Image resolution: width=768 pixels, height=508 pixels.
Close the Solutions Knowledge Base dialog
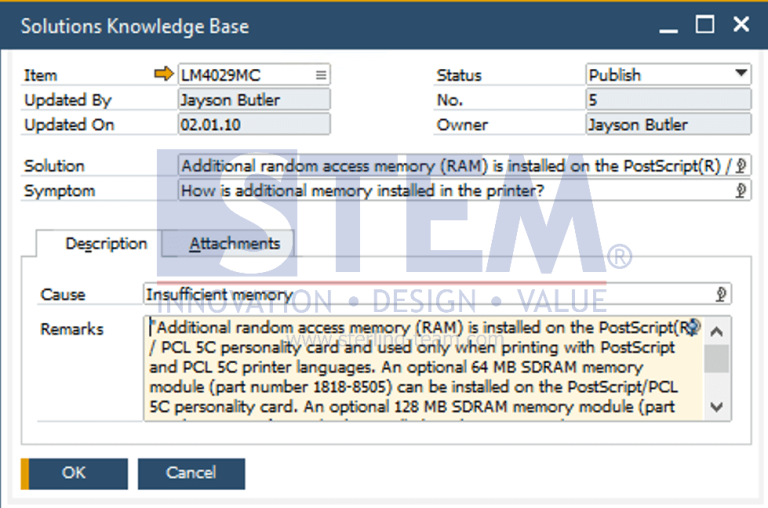point(740,25)
